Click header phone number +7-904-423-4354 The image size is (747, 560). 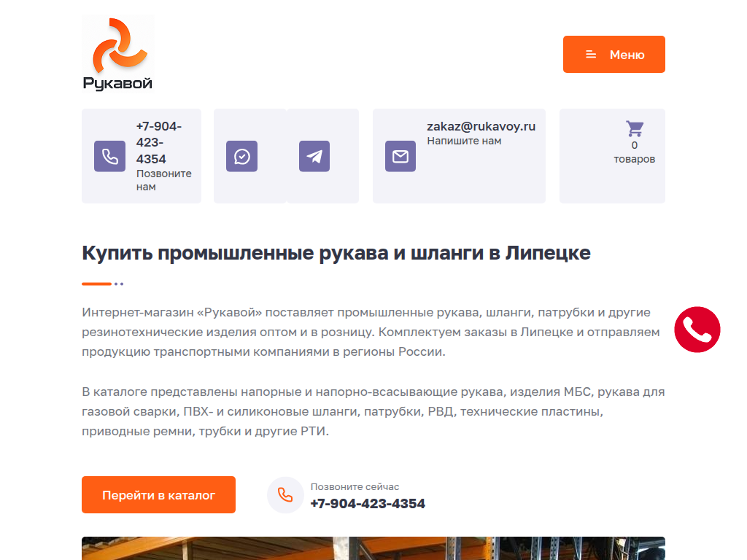click(158, 142)
